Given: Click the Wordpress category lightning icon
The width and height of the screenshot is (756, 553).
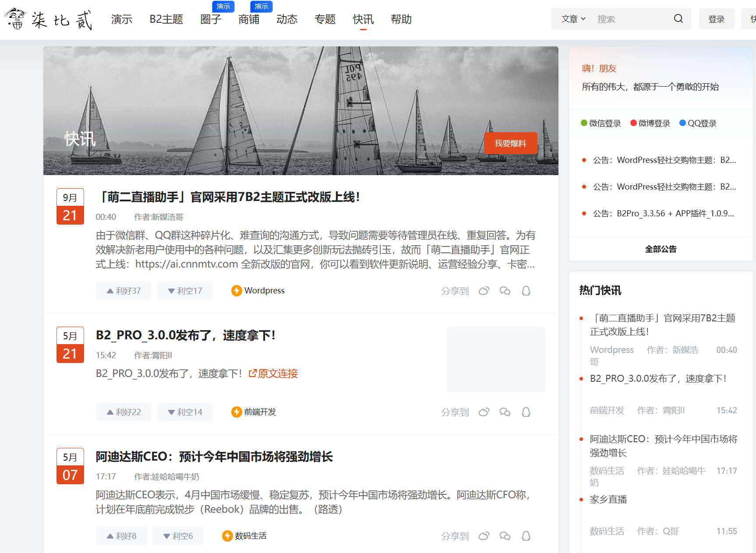Looking at the screenshot, I should pos(237,291).
